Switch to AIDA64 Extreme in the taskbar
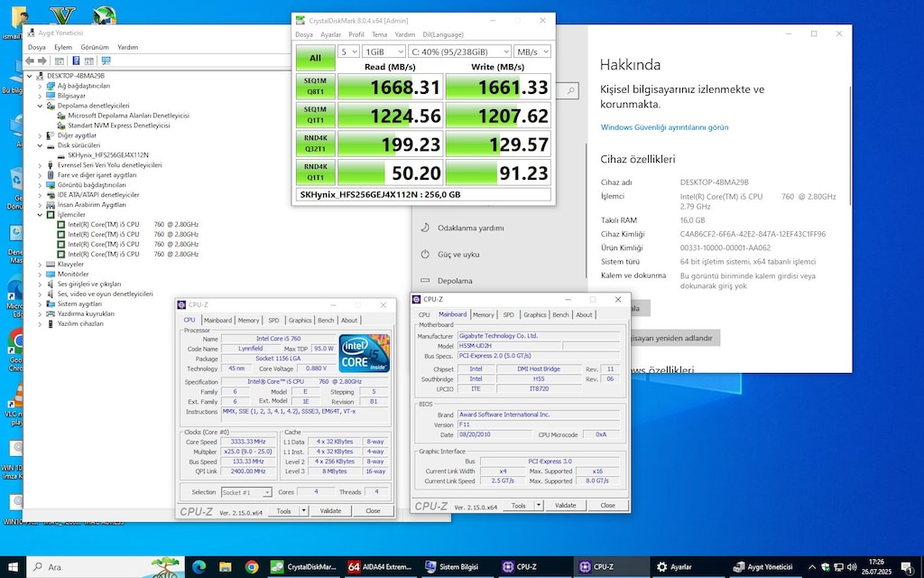The width and height of the screenshot is (924, 578). (380, 567)
